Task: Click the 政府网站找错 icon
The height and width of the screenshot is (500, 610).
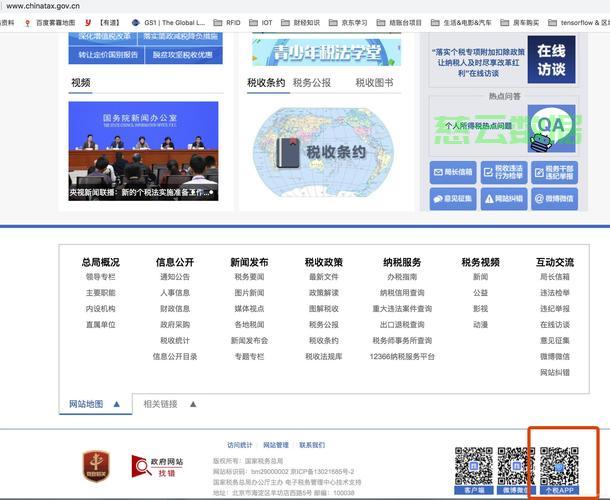Action: (155, 465)
